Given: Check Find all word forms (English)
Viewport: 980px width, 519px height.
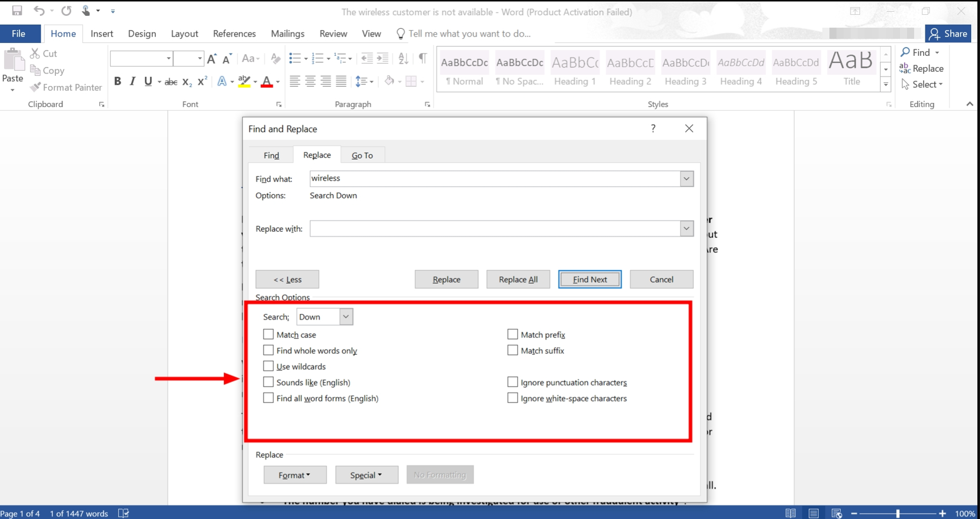Looking at the screenshot, I should [x=268, y=398].
